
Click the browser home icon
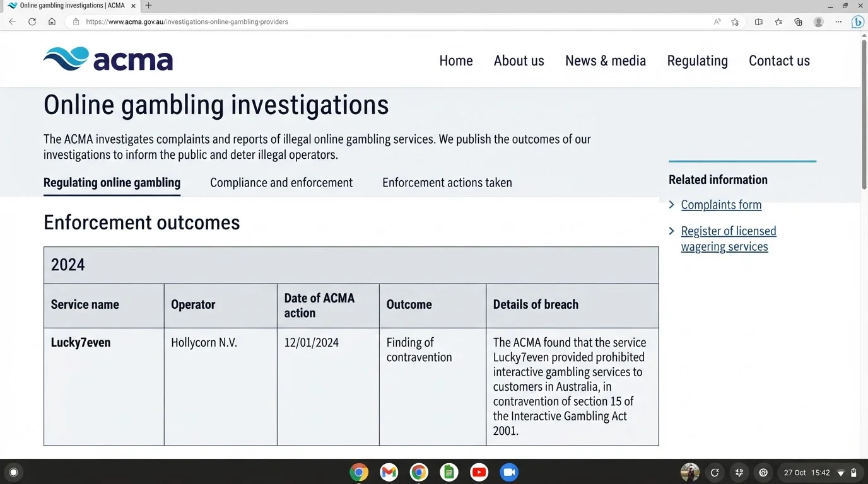pos(52,21)
